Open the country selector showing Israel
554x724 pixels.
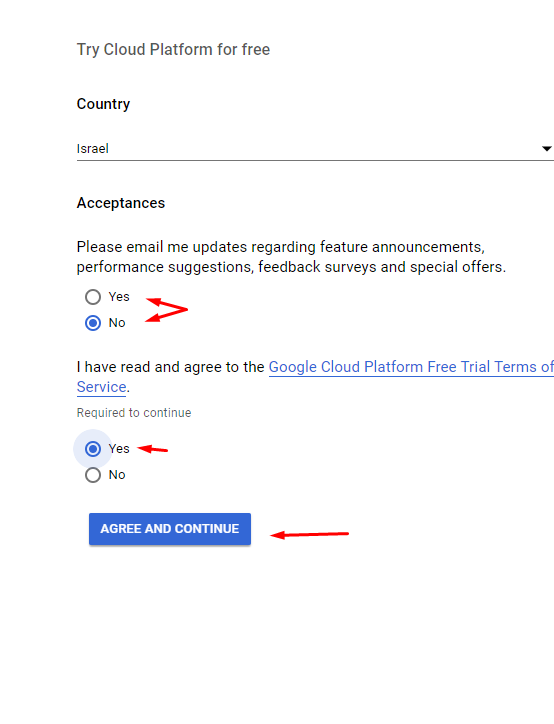(x=315, y=149)
